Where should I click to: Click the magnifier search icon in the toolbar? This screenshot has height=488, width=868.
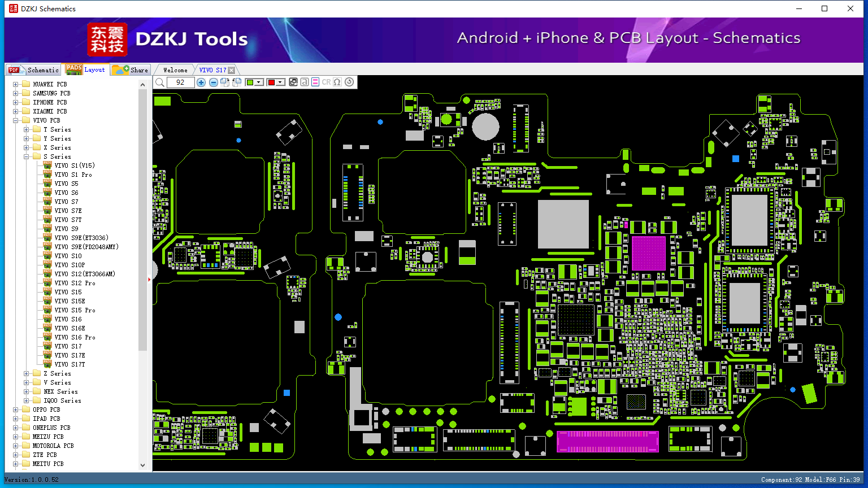(x=160, y=82)
